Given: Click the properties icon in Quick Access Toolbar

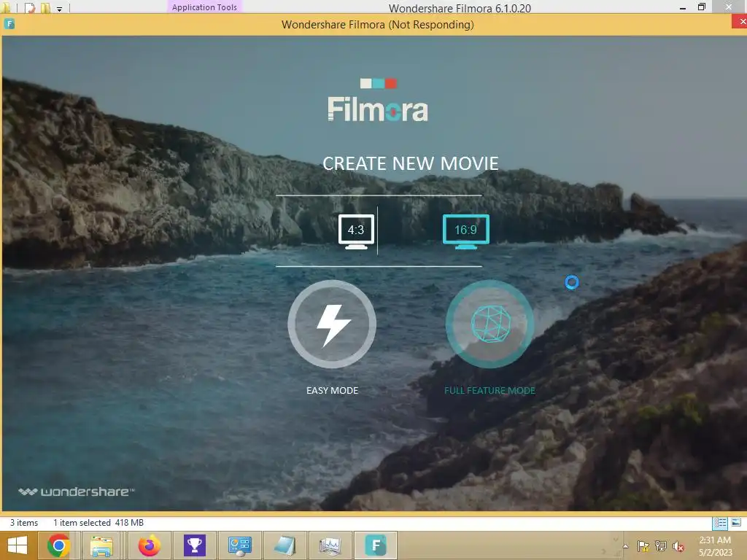Looking at the screenshot, I should tap(29, 7).
